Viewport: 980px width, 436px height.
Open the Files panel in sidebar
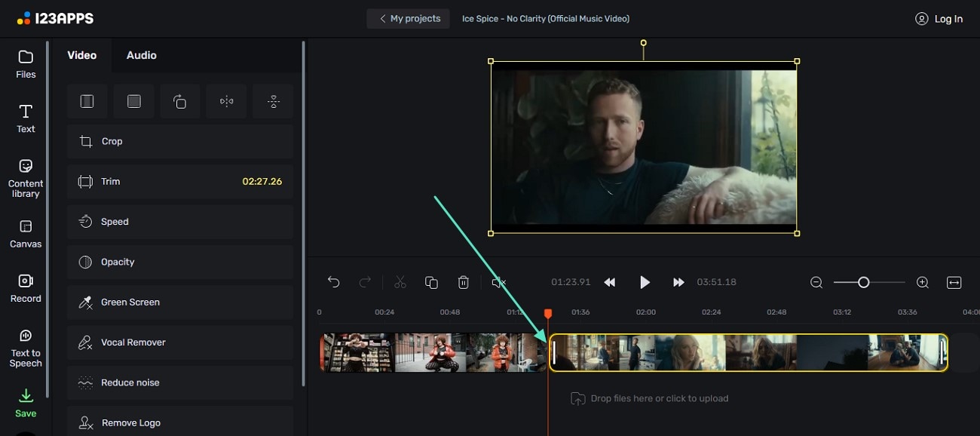(x=26, y=64)
